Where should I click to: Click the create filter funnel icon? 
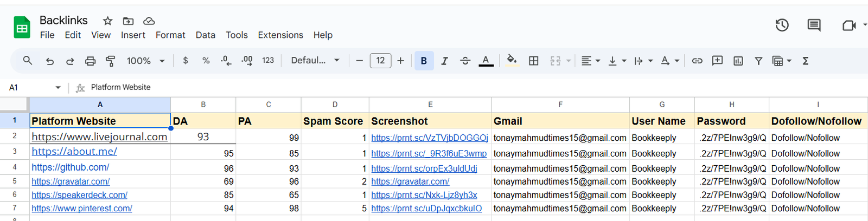(758, 61)
